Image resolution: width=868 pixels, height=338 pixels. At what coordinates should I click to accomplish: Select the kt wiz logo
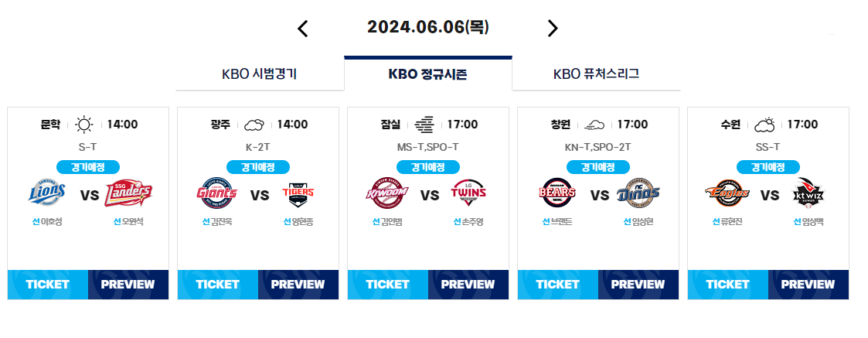pos(808,193)
